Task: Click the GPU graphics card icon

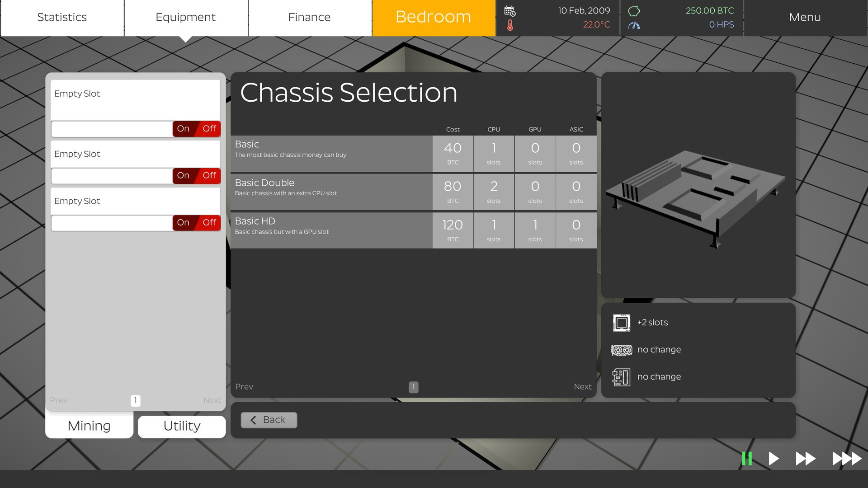Action: coord(621,350)
